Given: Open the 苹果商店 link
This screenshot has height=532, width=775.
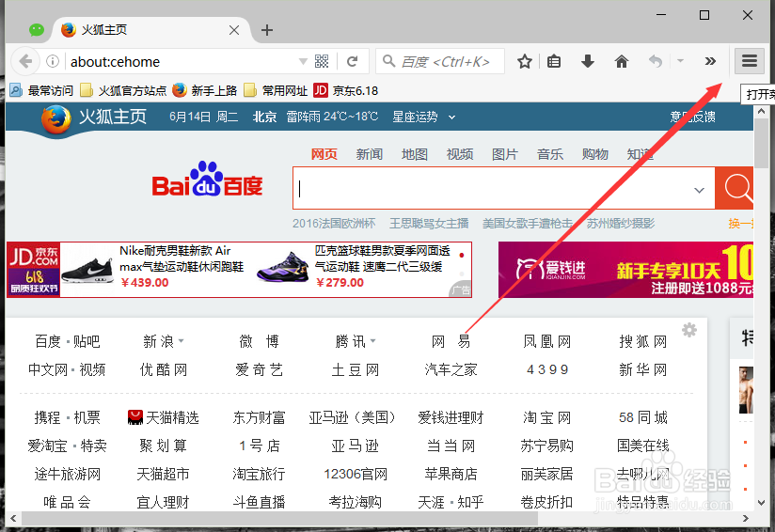Looking at the screenshot, I should pyautogui.click(x=451, y=475).
